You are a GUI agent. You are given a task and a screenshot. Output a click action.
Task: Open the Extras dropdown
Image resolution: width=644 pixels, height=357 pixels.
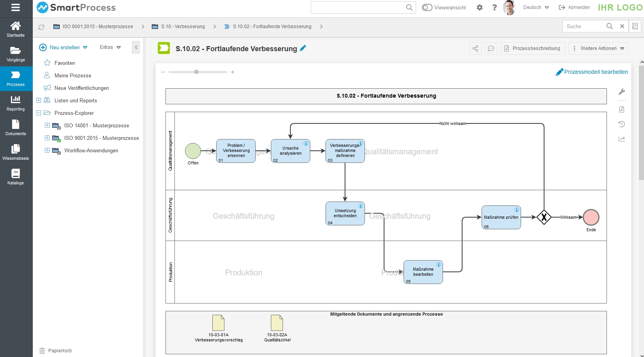pos(110,47)
